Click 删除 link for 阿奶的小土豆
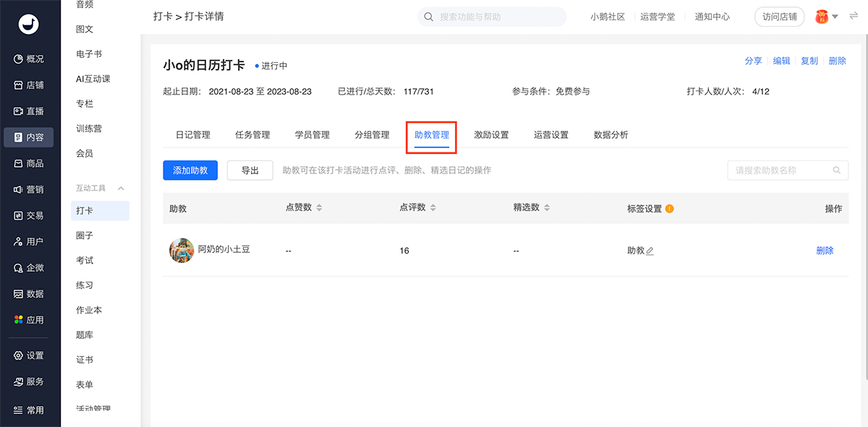The image size is (868, 427). [825, 251]
